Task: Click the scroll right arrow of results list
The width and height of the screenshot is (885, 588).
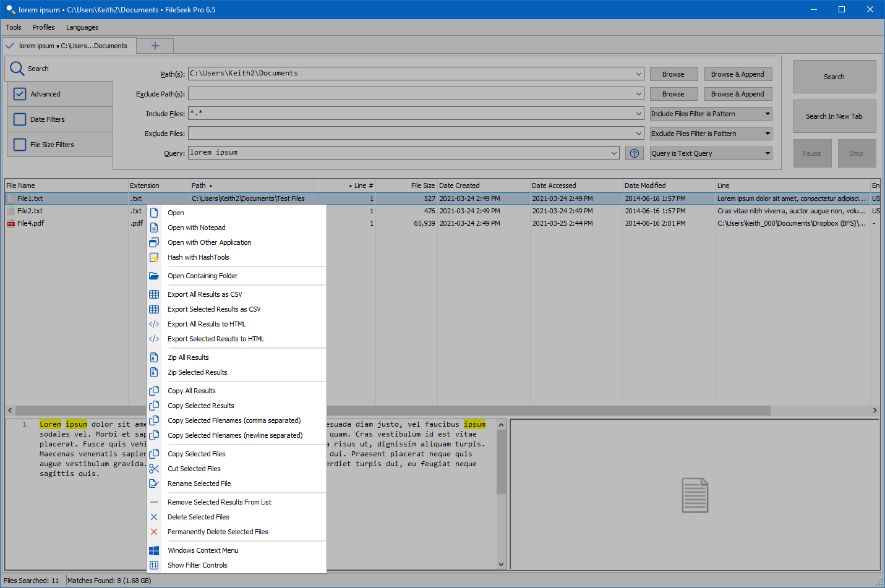Action: [x=875, y=411]
